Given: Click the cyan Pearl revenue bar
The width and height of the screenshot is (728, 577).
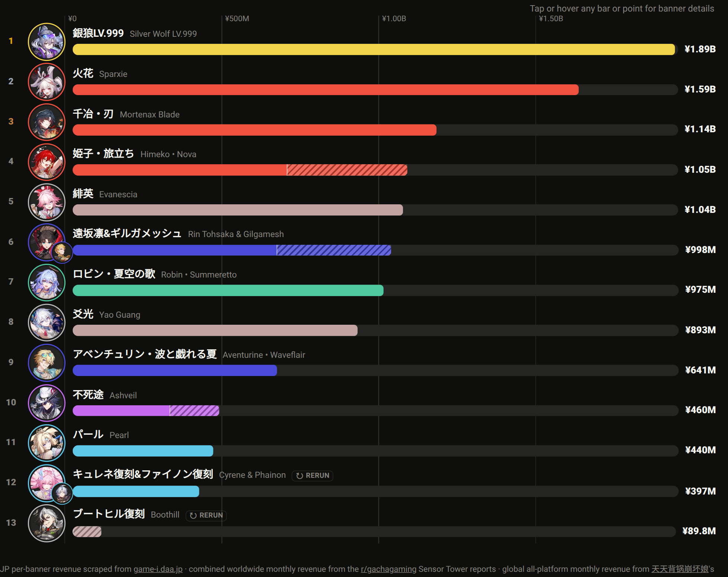Looking at the screenshot, I should pos(143,451).
